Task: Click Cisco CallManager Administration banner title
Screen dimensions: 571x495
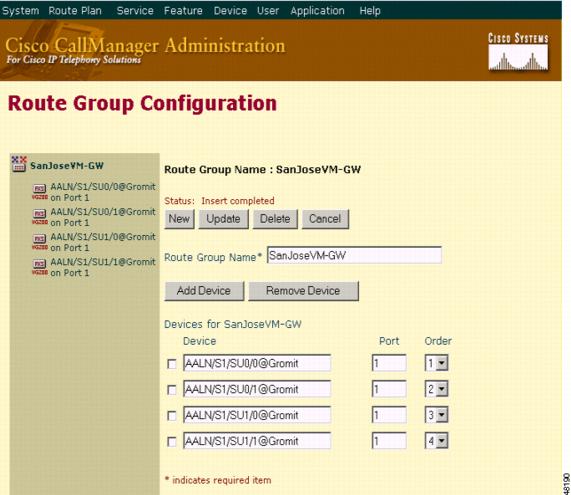Action: (145, 46)
